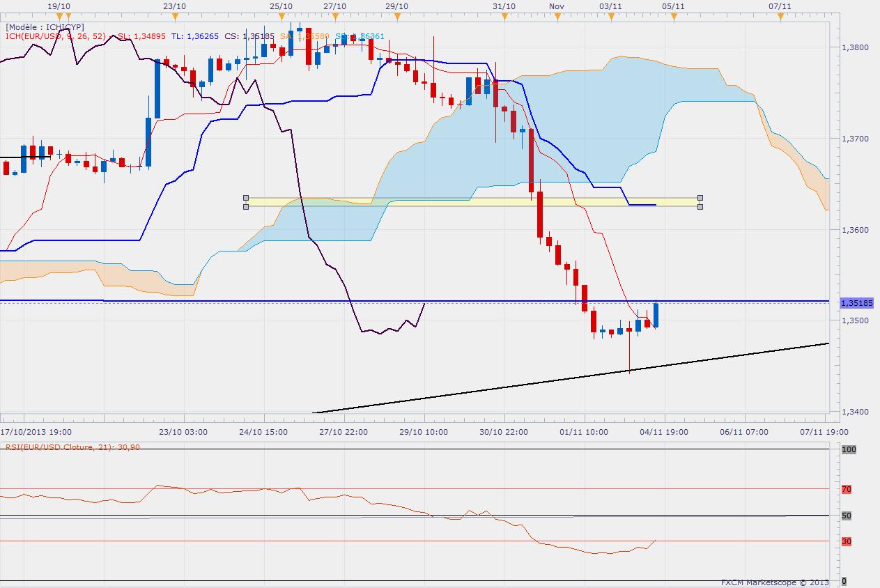Click the RSI 50 level label
The width and height of the screenshot is (880, 588).
(847, 516)
